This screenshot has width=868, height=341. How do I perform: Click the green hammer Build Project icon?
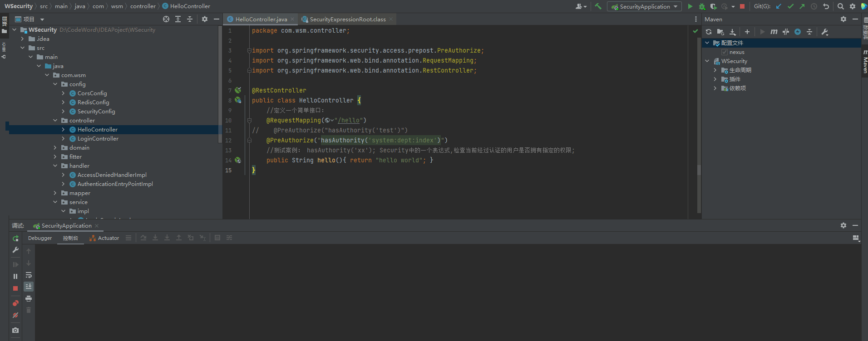tap(598, 6)
